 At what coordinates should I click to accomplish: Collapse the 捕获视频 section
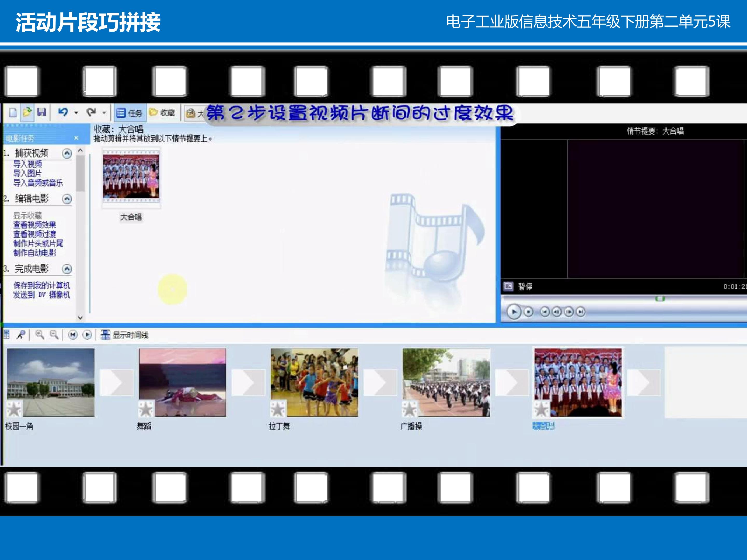click(67, 153)
